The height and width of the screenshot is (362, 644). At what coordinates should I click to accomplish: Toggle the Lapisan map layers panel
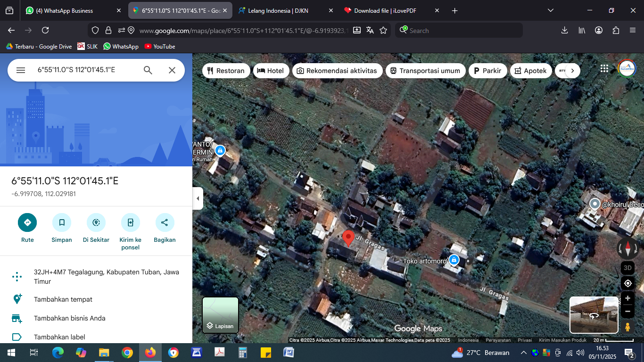220,314
